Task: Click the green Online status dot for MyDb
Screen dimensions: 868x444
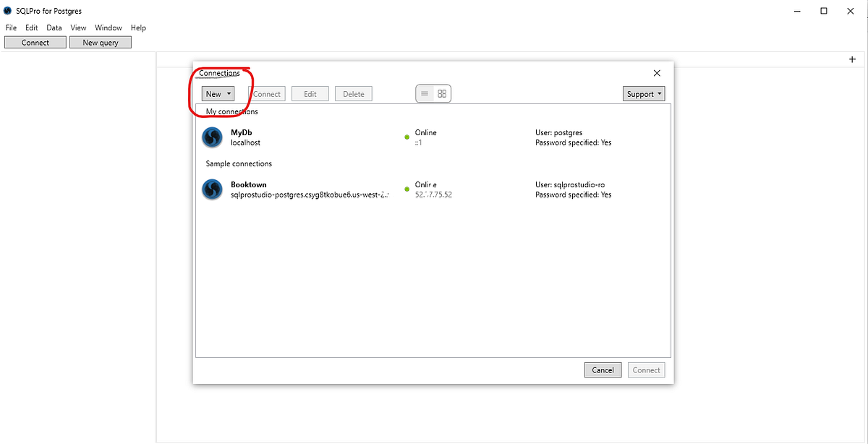Action: (x=407, y=137)
